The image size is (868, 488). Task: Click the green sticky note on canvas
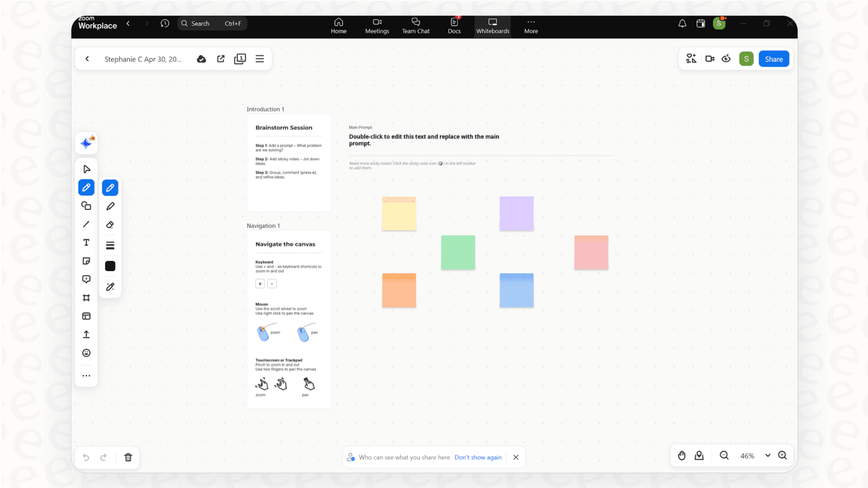pos(458,253)
